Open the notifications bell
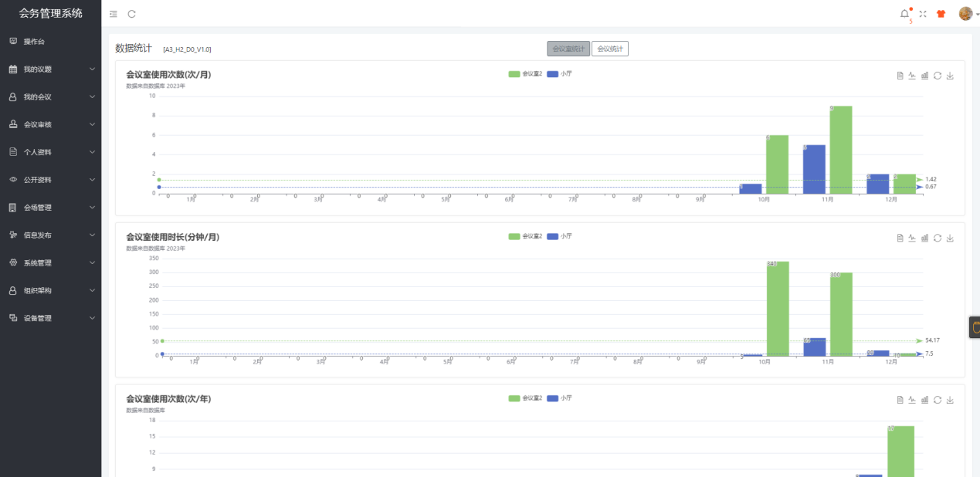The image size is (980, 477). 904,14
